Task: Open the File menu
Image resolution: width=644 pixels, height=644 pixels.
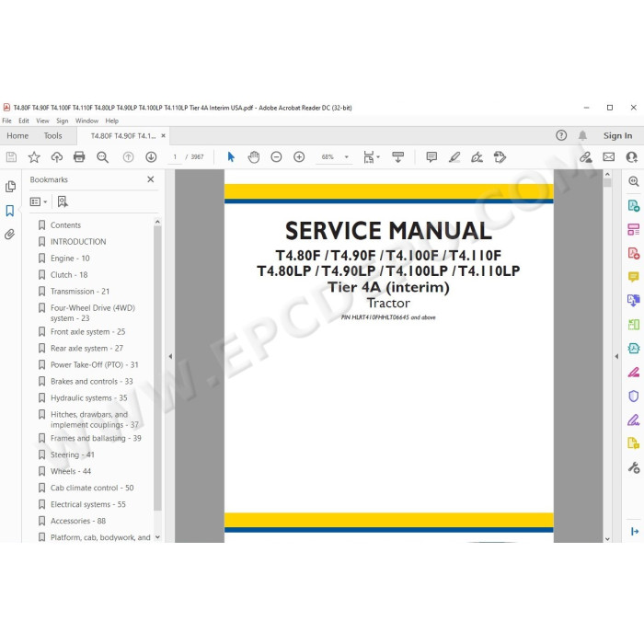Action: [6, 121]
